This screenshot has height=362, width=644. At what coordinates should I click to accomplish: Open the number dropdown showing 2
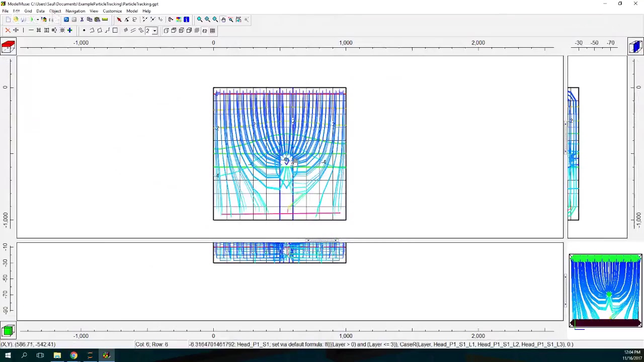tap(154, 31)
